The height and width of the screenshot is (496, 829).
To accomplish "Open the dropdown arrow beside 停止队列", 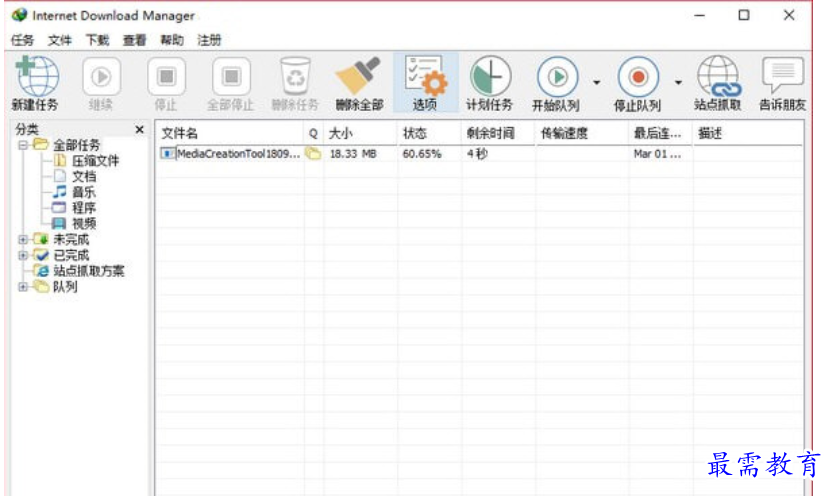I will click(x=678, y=82).
